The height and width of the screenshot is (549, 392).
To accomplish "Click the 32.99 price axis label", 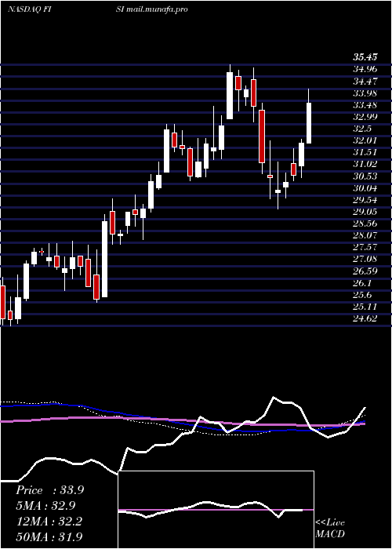I will click(366, 117).
